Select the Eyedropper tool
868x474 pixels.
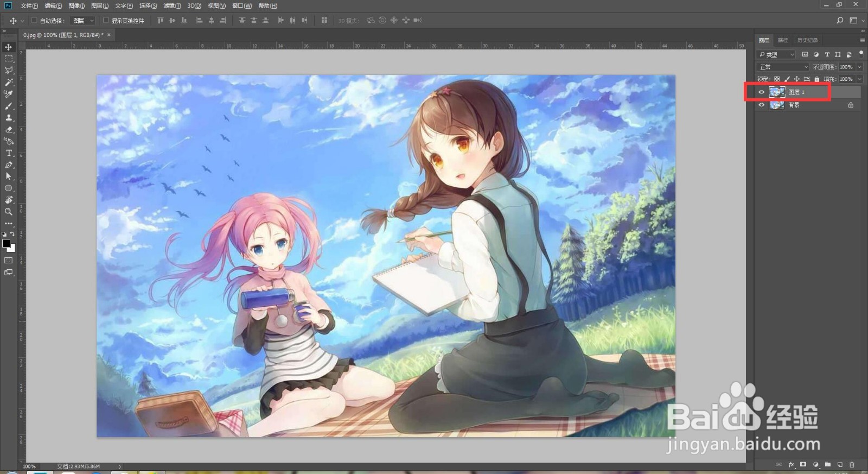9,94
